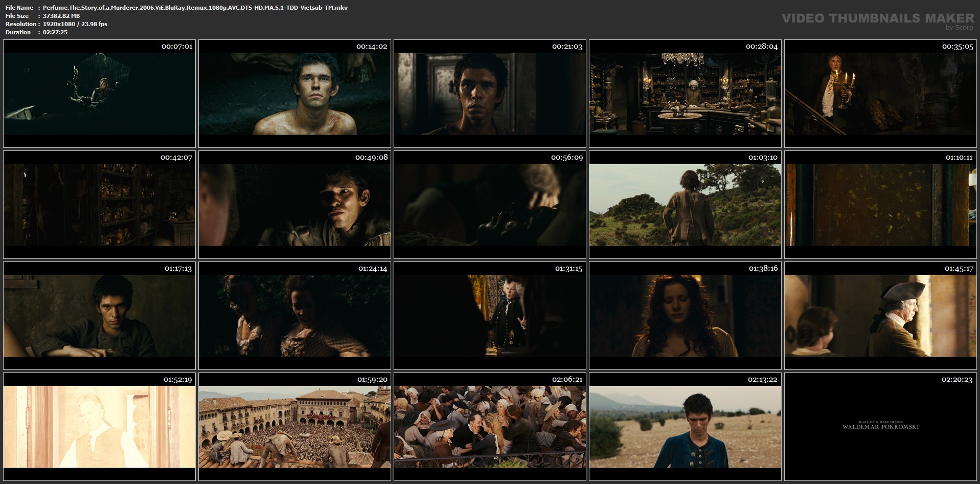Image resolution: width=980 pixels, height=484 pixels.
Task: Click the timestamp label 01:59:20
Action: tap(372, 380)
